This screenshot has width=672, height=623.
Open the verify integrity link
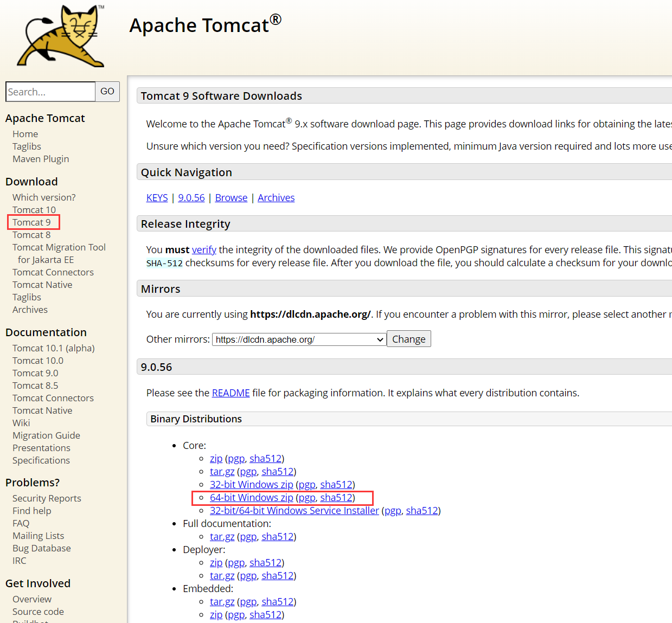click(204, 250)
